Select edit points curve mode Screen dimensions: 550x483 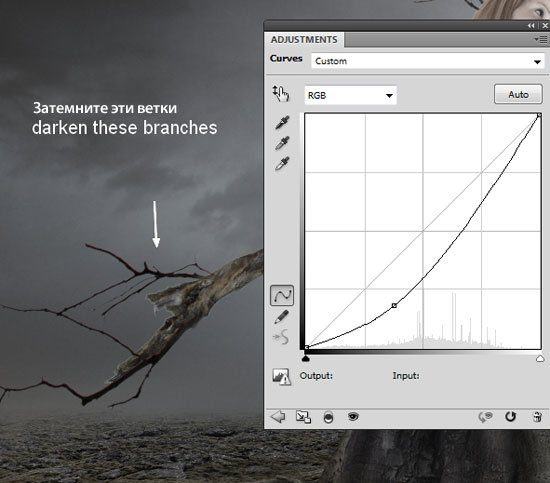282,295
